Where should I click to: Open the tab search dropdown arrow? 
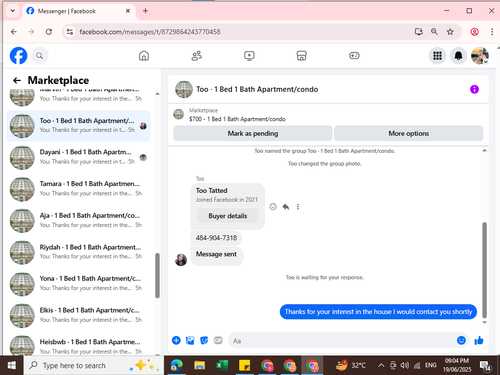point(12,11)
